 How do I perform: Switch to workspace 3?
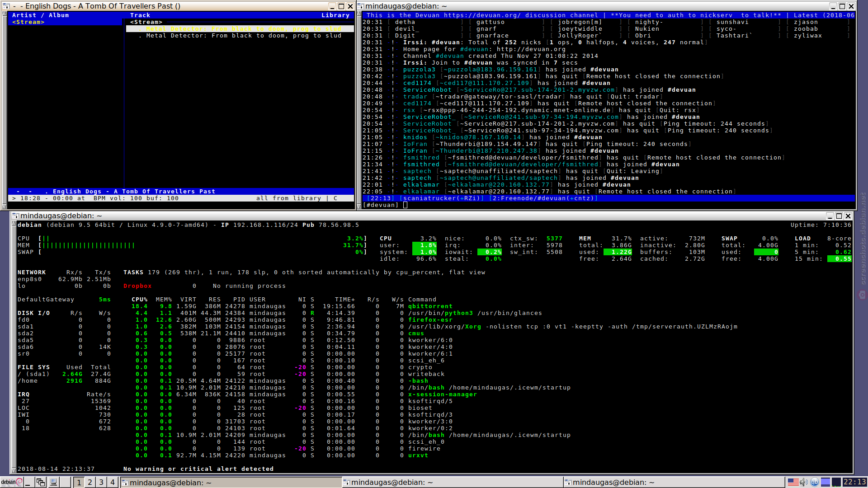coord(101,482)
